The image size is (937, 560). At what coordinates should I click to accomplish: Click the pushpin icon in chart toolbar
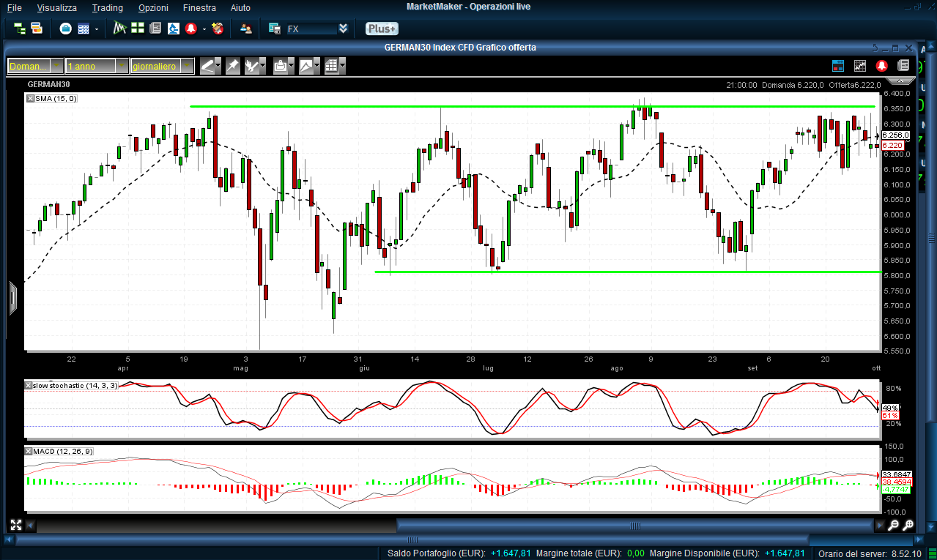click(x=232, y=66)
